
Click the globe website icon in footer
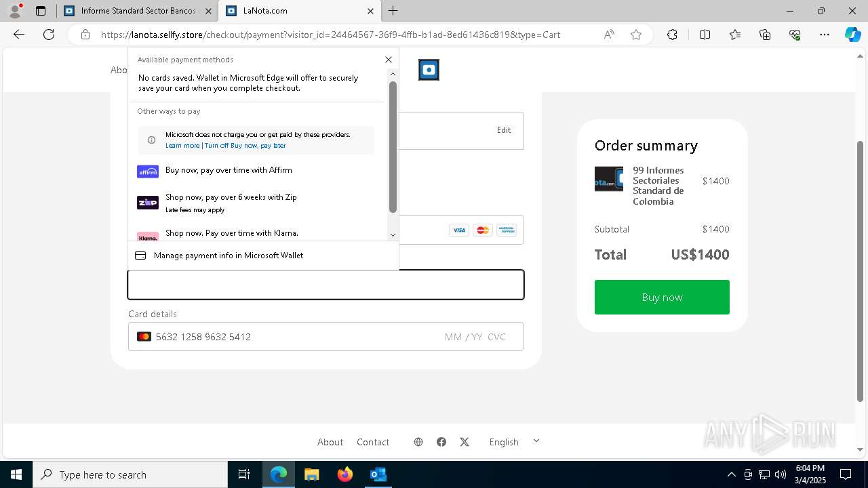[418, 442]
